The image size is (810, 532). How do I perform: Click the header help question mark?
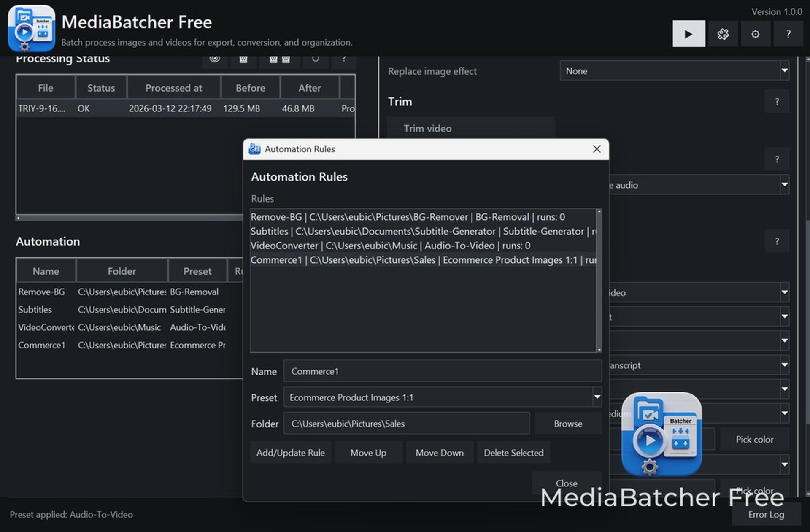point(788,34)
